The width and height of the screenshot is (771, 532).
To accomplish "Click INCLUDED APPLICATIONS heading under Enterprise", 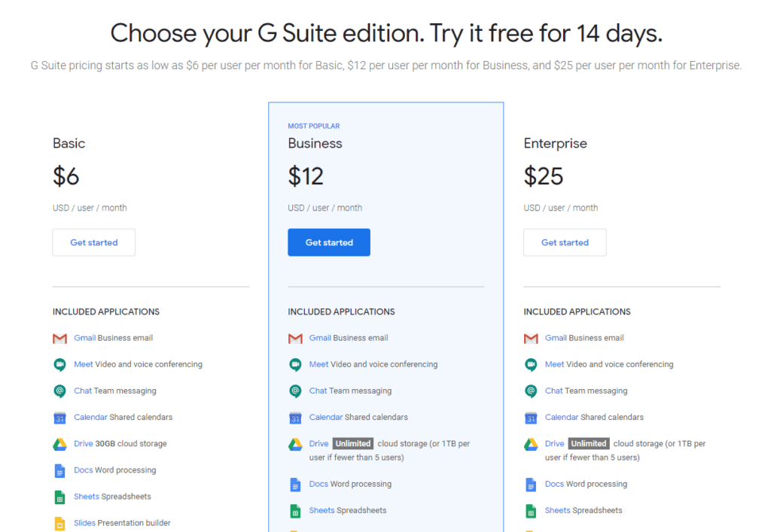I will pos(577,312).
